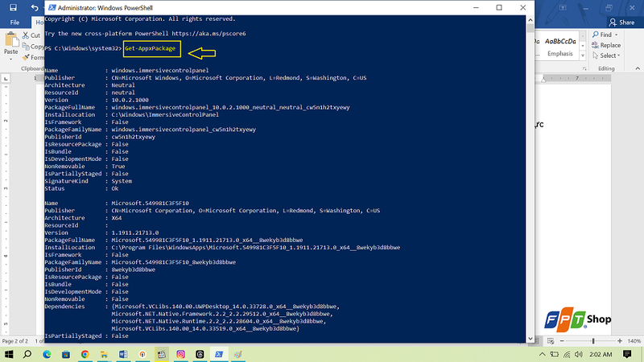The image size is (644, 362).
Task: Click the volume speaker tray icon
Action: (579, 354)
